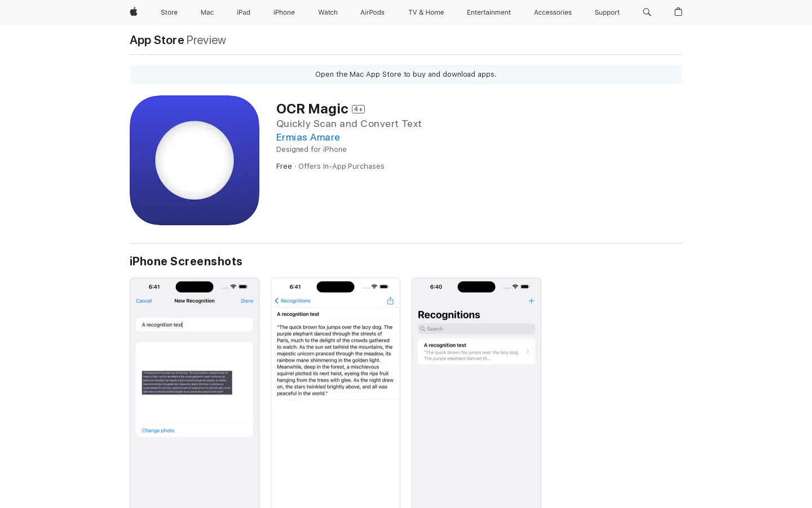Select the Entertainment menu item
This screenshot has width=812, height=508.
(488, 12)
